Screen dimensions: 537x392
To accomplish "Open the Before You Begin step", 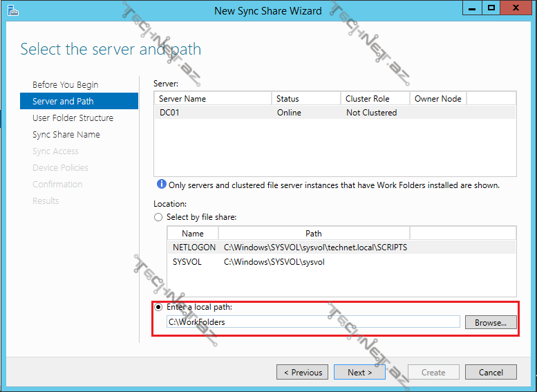I will pos(66,84).
